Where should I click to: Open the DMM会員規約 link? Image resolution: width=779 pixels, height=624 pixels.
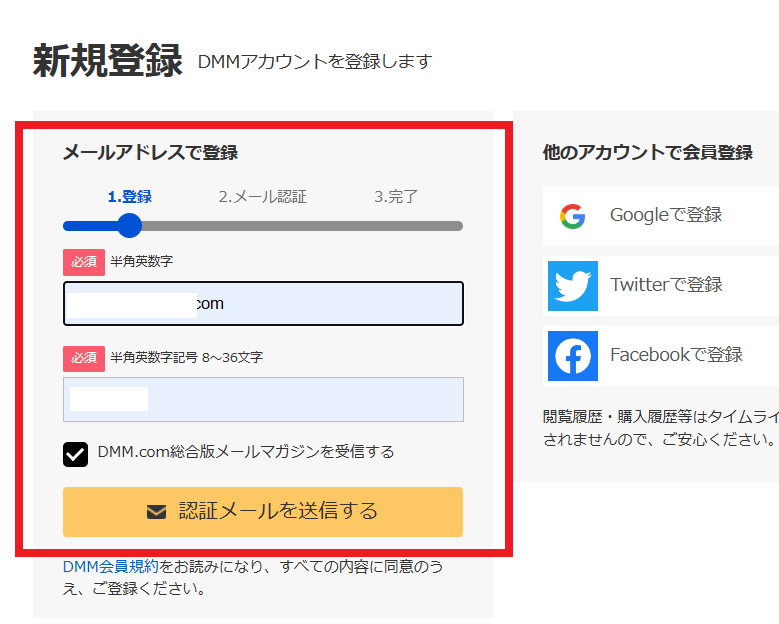click(x=110, y=567)
